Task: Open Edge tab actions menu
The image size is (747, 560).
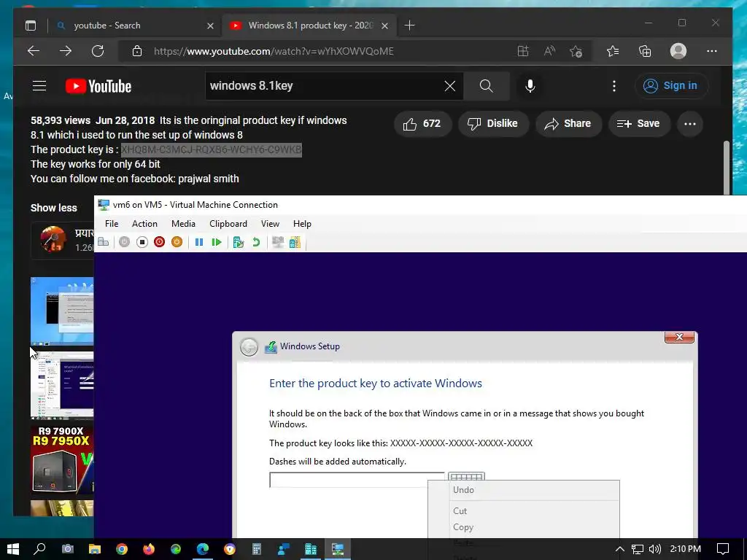Action: 31,26
